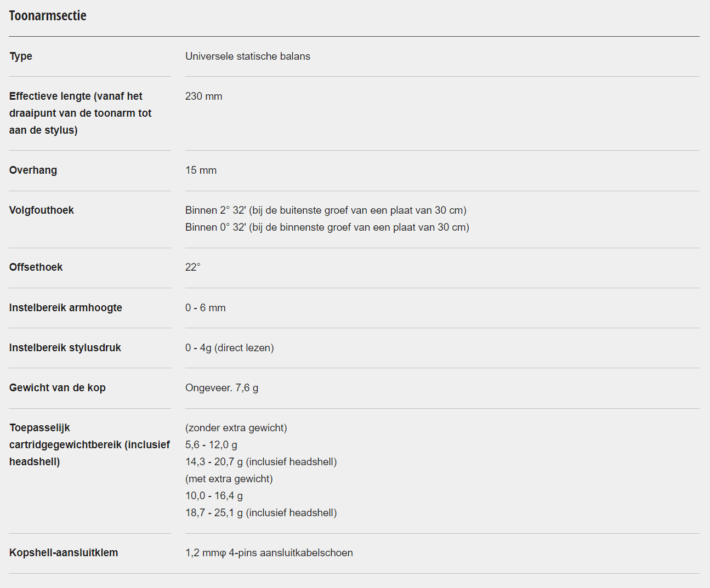Select the '0 - 6 mm' value
The height and width of the screenshot is (588, 710).
coord(206,307)
